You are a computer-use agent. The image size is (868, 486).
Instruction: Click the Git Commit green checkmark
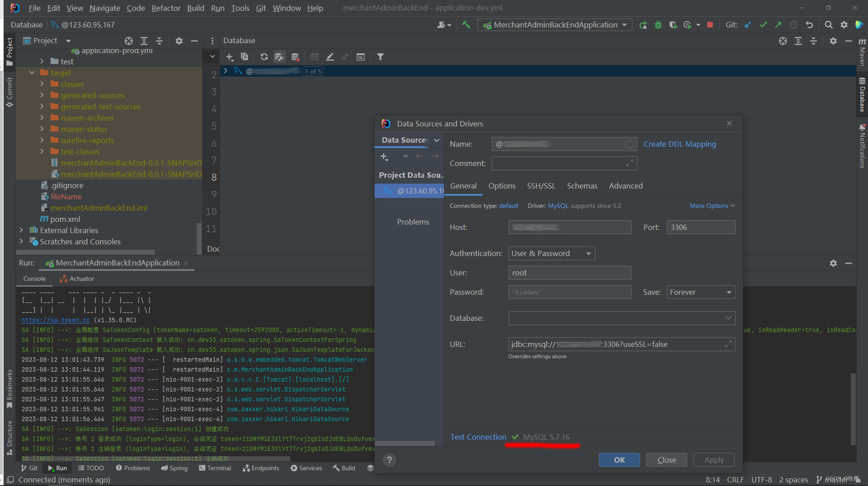763,25
